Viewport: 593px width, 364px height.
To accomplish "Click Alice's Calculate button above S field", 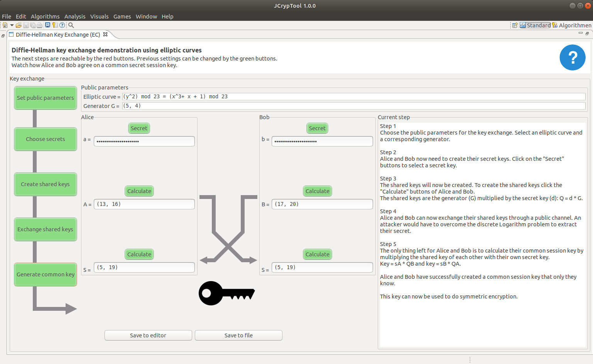I will (x=139, y=254).
